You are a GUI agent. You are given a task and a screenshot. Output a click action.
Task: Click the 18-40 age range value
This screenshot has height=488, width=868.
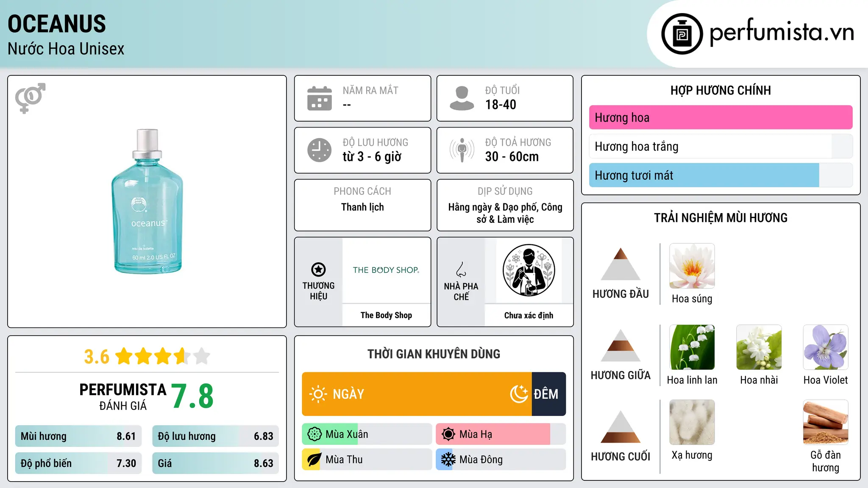501,105
